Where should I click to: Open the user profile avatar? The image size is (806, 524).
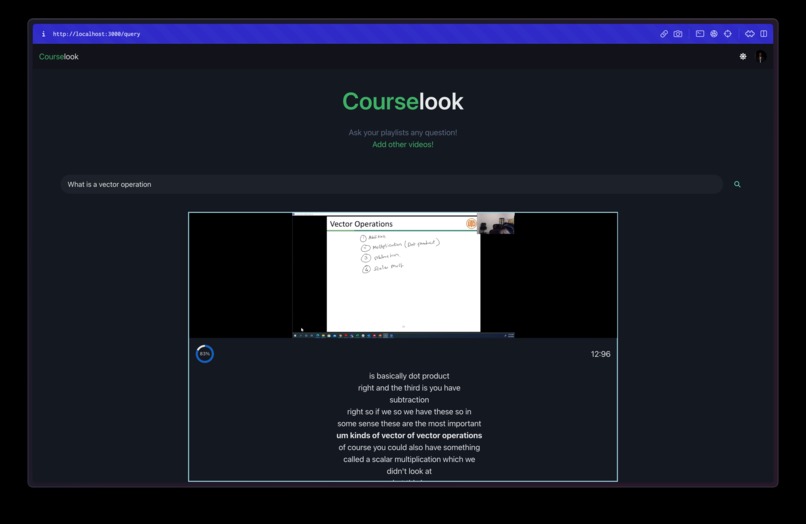[x=760, y=57]
